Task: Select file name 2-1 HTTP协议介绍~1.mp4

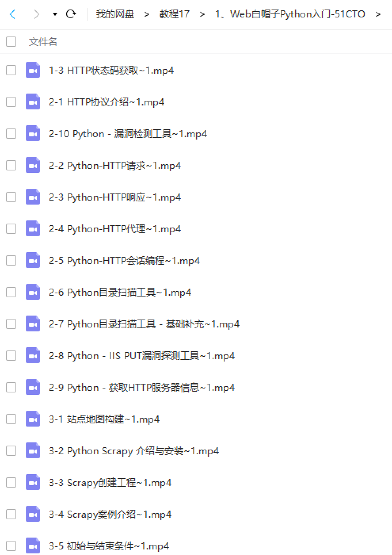Action: 107,102
